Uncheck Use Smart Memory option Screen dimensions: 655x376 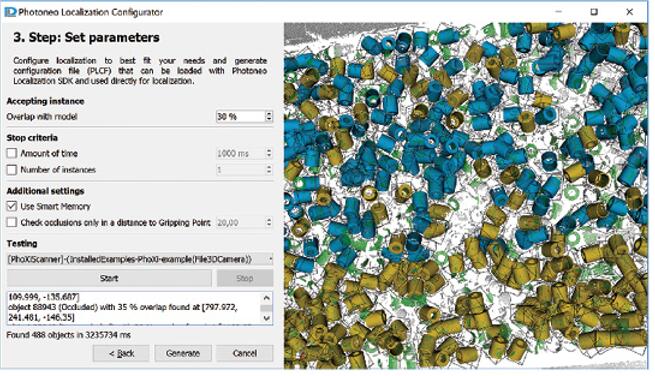[12, 206]
